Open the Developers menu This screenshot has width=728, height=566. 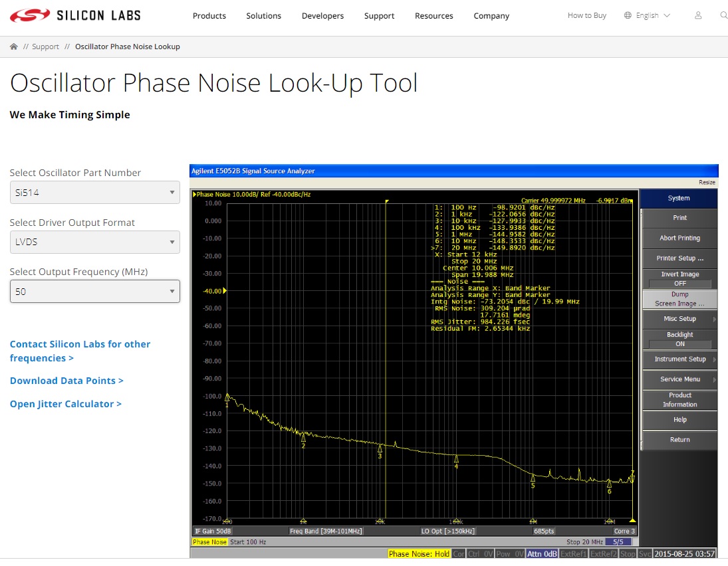click(322, 16)
